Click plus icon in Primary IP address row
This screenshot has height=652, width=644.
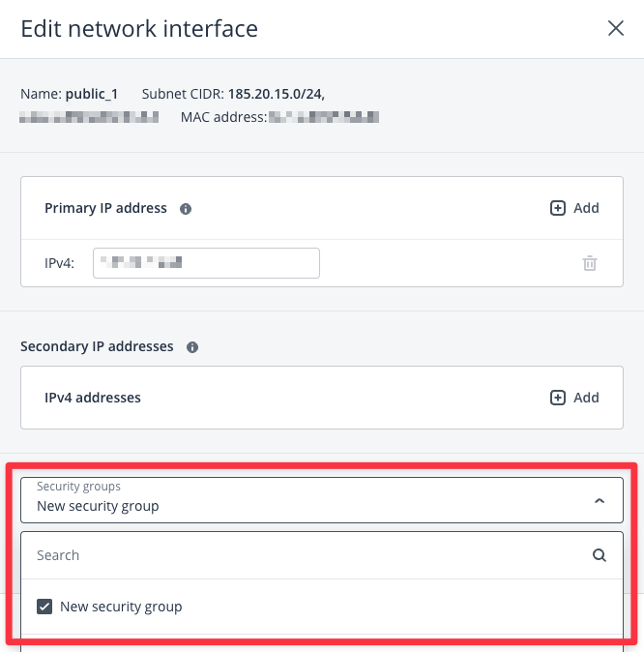point(558,208)
